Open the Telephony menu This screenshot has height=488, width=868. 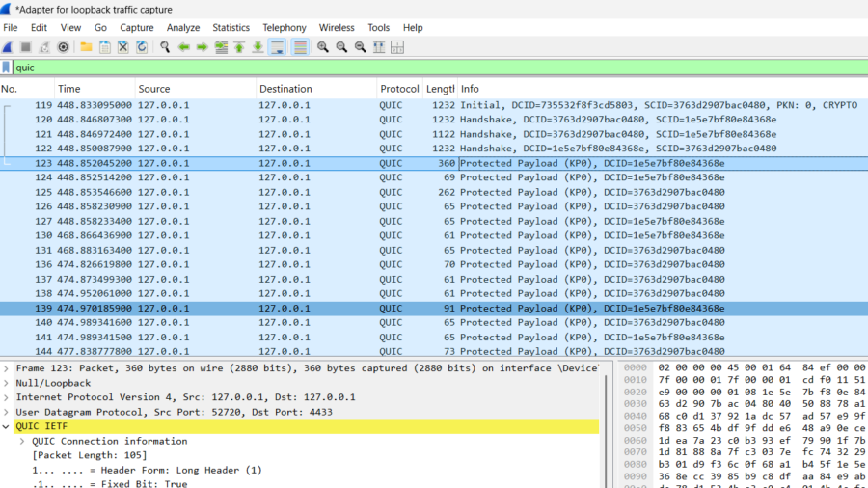(284, 28)
